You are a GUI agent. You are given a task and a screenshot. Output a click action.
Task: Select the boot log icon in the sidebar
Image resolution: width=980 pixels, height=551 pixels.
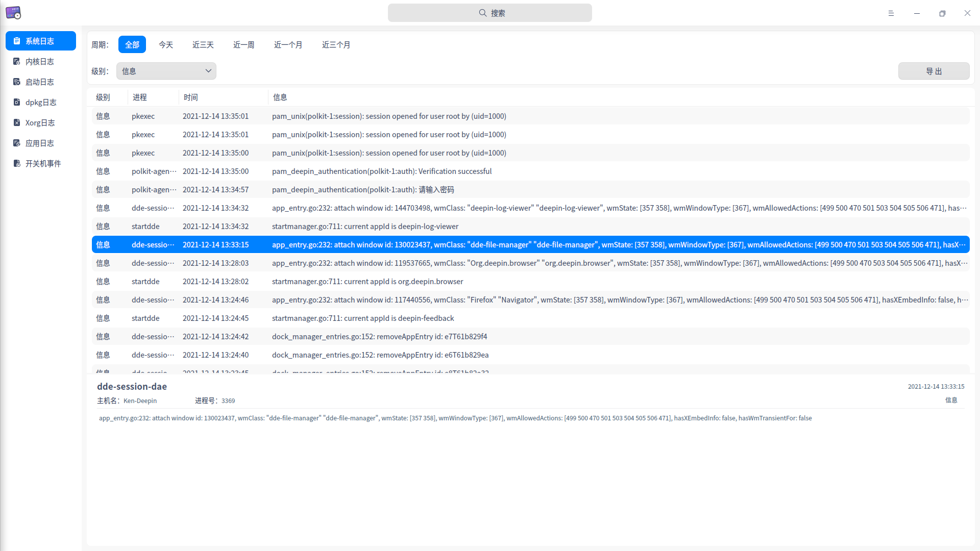[17, 82]
